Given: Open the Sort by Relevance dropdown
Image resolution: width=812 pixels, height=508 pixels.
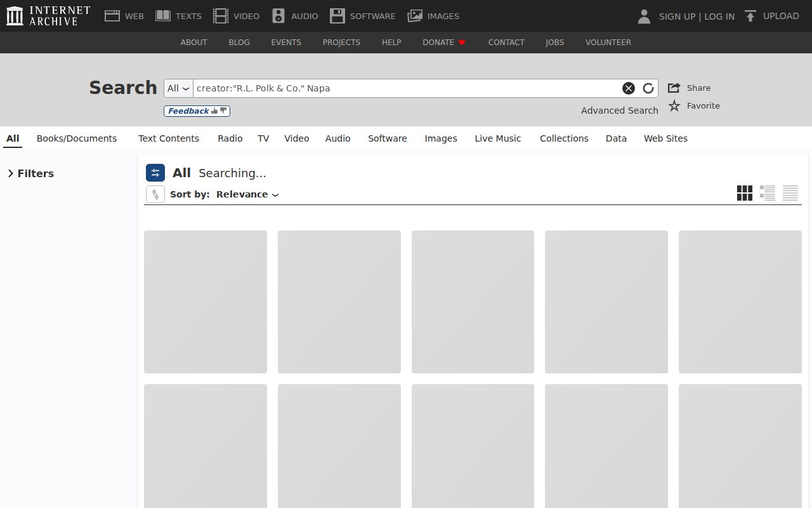Looking at the screenshot, I should coord(247,194).
